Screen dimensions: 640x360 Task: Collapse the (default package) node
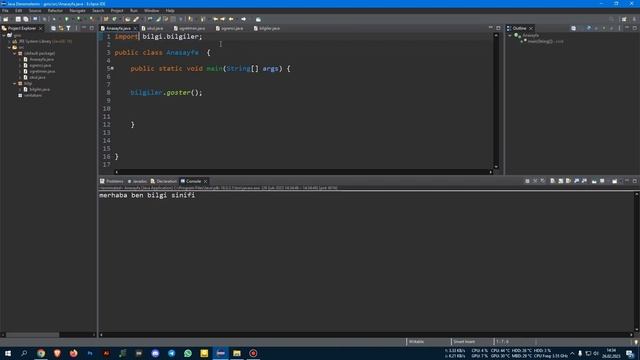coord(15,53)
